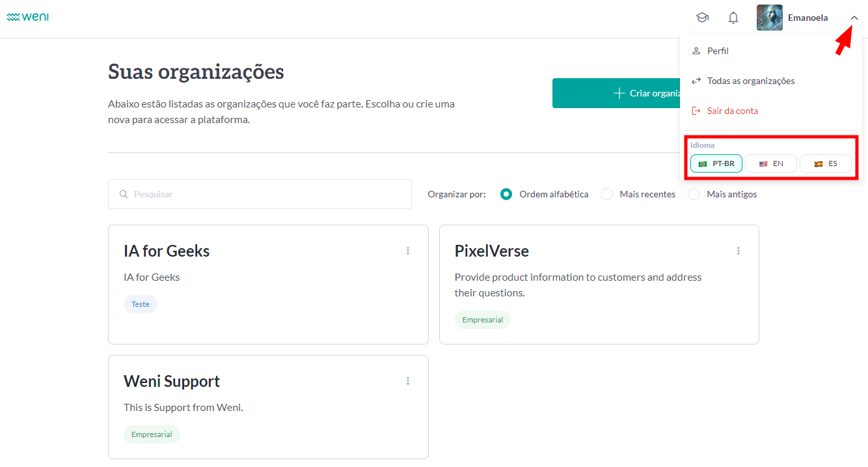Open the notification bell icon
The height and width of the screenshot is (467, 868).
733,18
